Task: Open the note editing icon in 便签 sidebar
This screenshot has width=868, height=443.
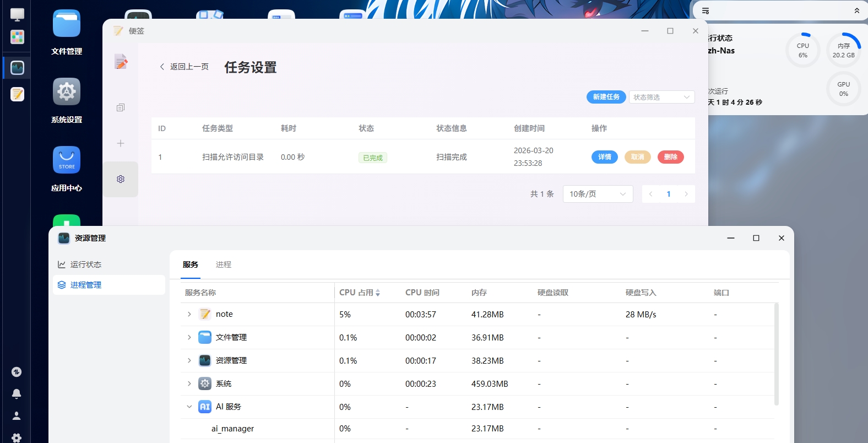Action: [x=121, y=61]
